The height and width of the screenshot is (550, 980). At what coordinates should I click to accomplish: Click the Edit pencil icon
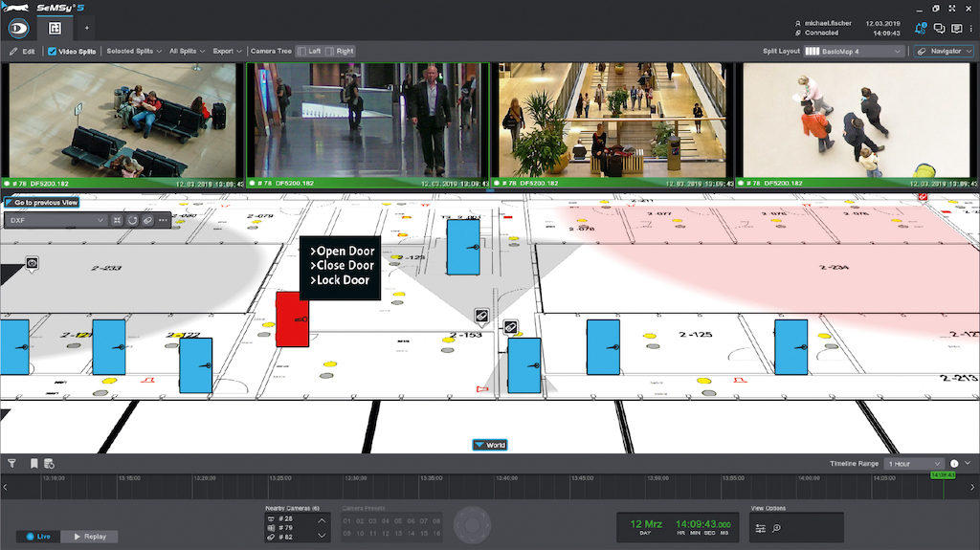[13, 51]
